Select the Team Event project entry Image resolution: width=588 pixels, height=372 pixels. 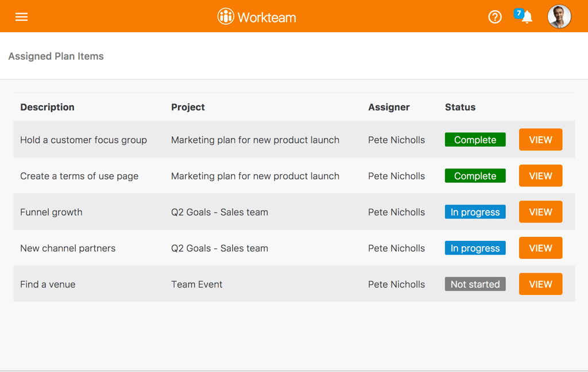[197, 284]
